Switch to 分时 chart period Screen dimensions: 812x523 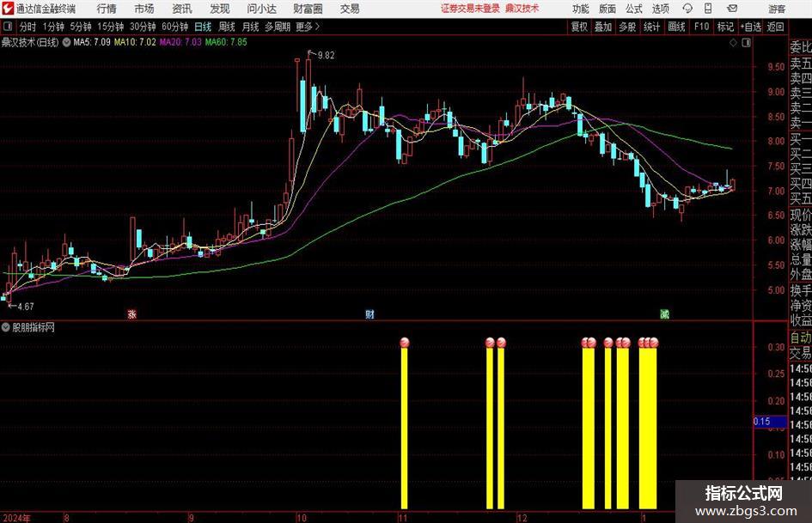point(27,27)
